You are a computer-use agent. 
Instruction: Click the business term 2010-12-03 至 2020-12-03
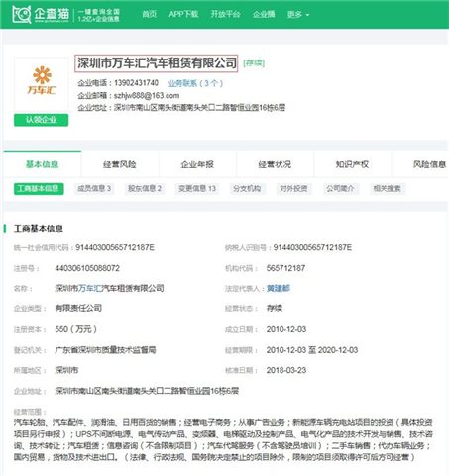point(312,350)
